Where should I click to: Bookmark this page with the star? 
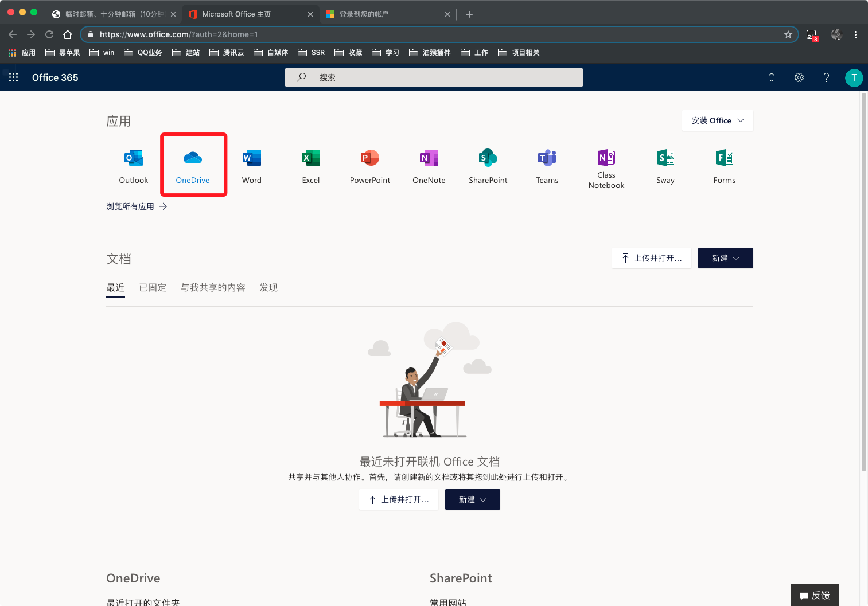(788, 34)
